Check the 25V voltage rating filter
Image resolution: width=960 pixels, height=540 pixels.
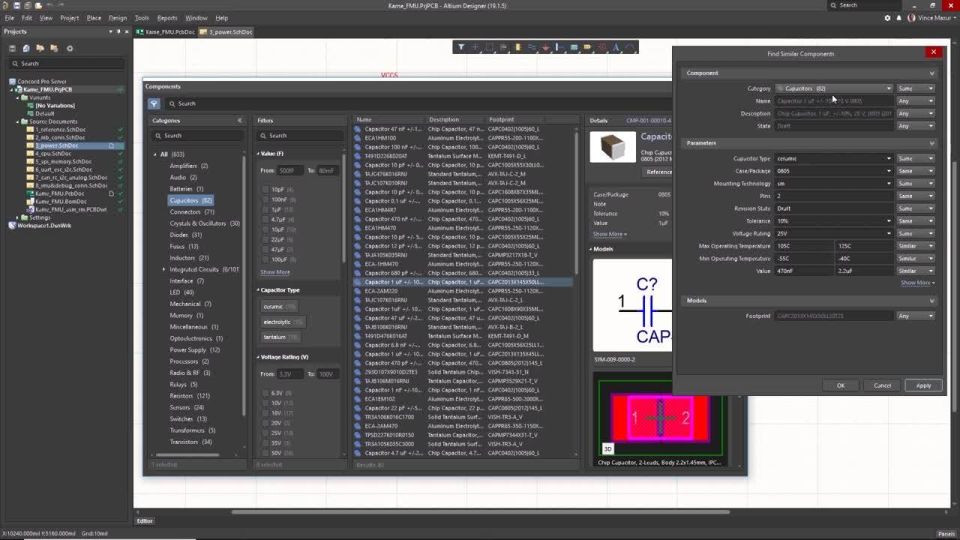265,433
